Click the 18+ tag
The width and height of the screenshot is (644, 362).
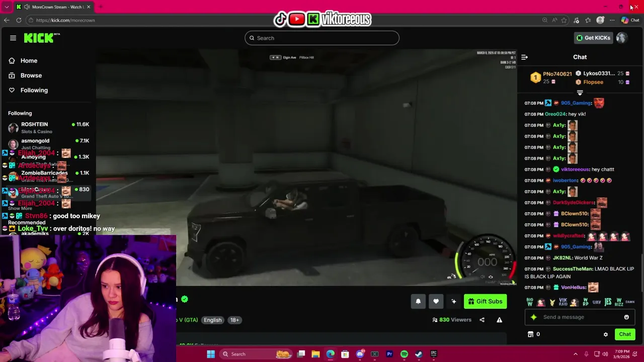[234, 320]
